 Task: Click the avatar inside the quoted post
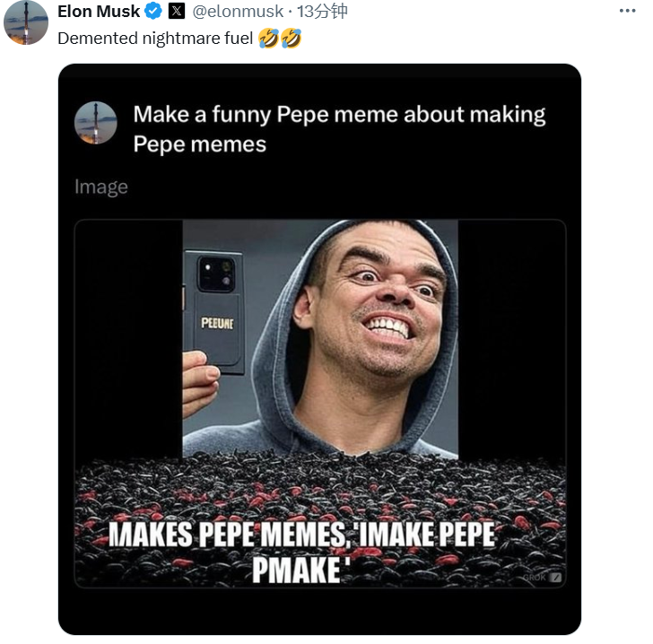(x=96, y=123)
